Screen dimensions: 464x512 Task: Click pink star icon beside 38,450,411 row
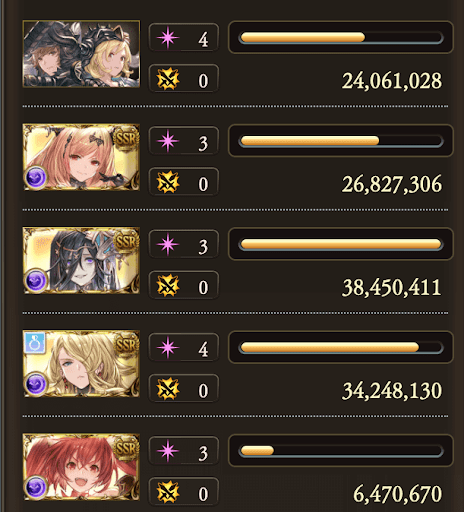click(x=168, y=244)
